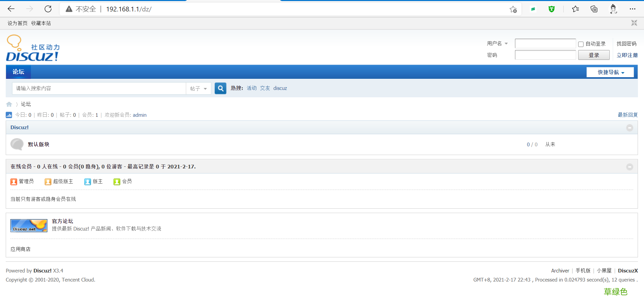
Task: Collapse the Discuz! category section
Action: [630, 128]
